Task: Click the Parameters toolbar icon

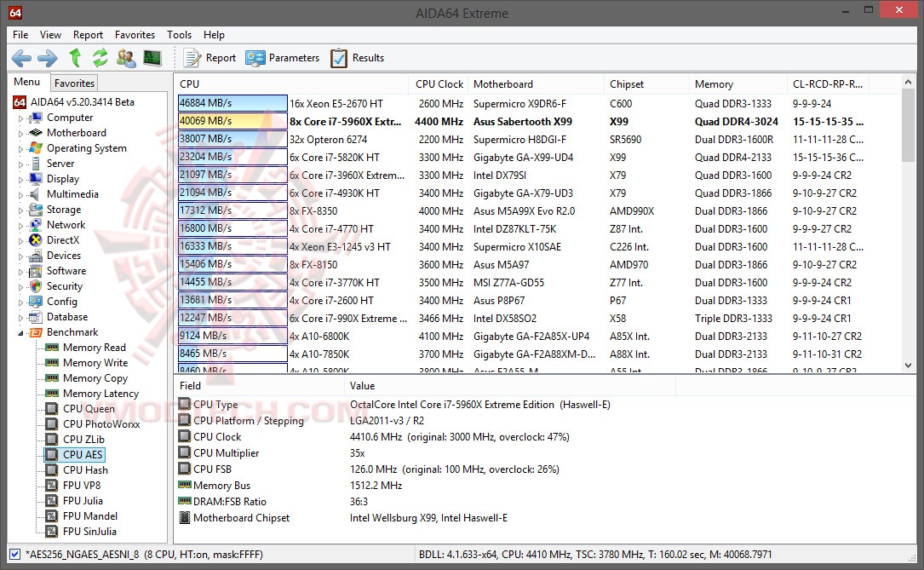Action: click(255, 58)
